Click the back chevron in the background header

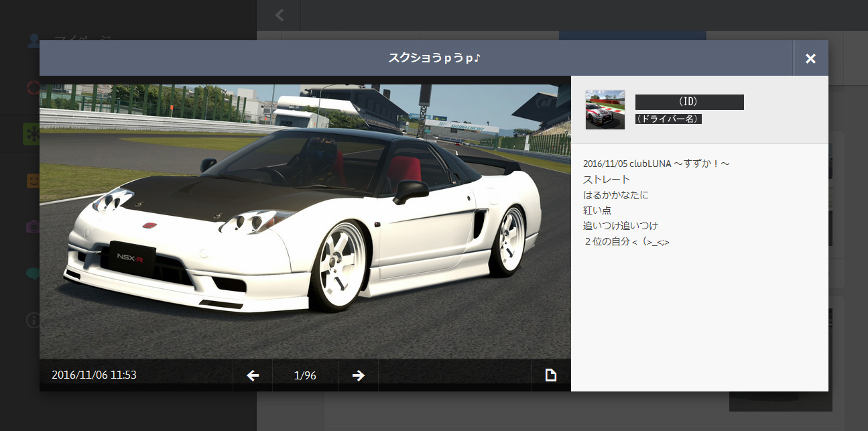pyautogui.click(x=280, y=15)
